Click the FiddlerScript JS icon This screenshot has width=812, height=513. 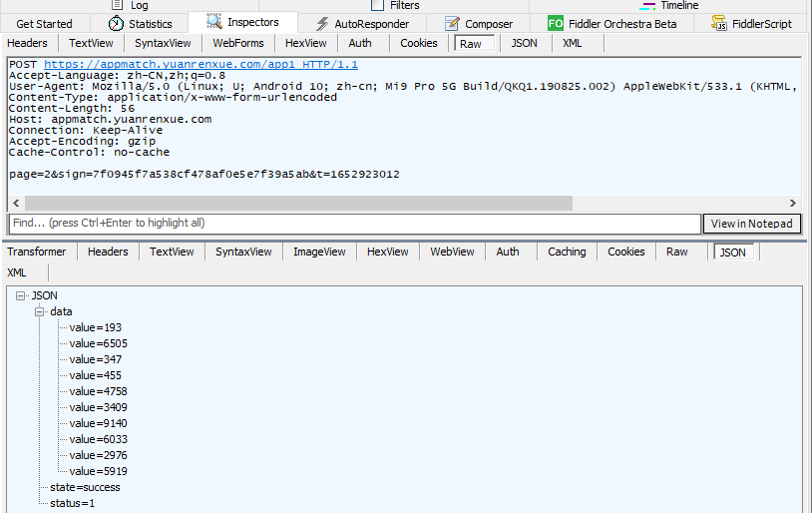click(719, 23)
